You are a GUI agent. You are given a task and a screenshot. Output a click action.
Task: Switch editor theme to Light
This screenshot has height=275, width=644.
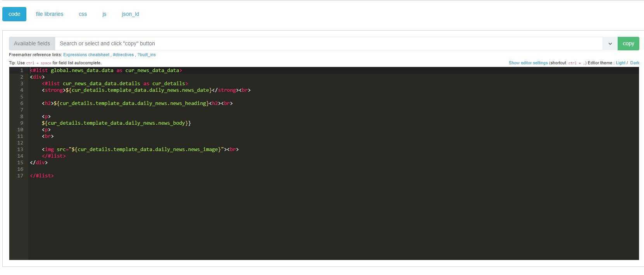pos(620,63)
